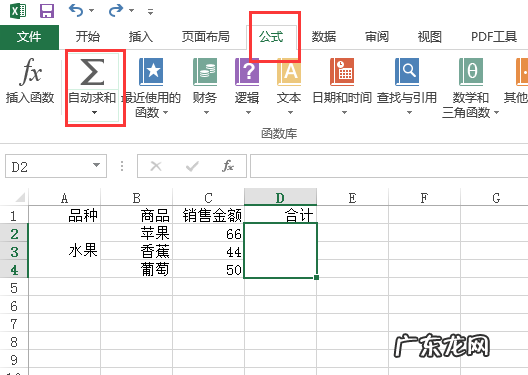528x375 pixels.
Task: Select column D header
Action: point(280,197)
